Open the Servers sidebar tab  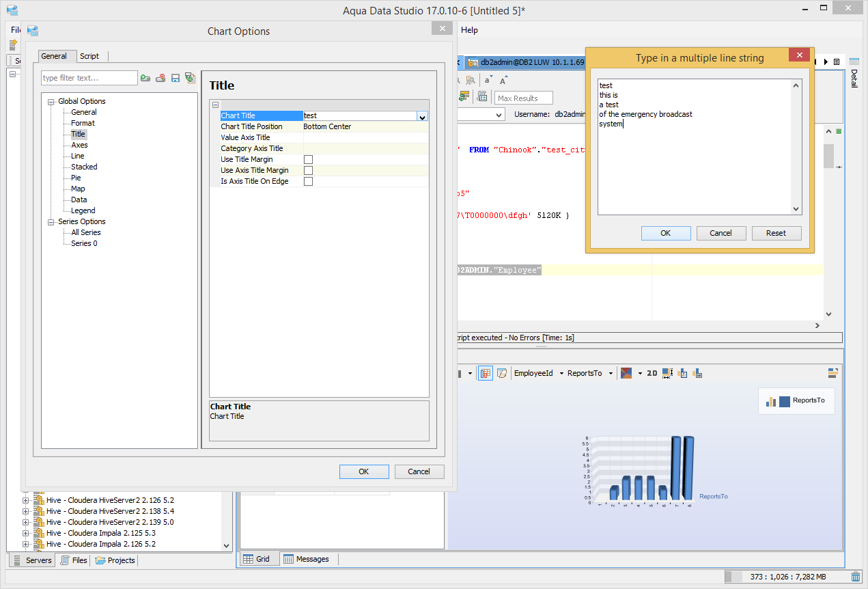[x=32, y=560]
